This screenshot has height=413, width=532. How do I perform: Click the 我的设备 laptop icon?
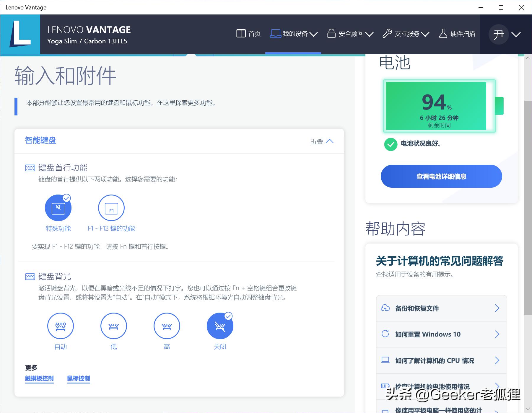tap(275, 33)
